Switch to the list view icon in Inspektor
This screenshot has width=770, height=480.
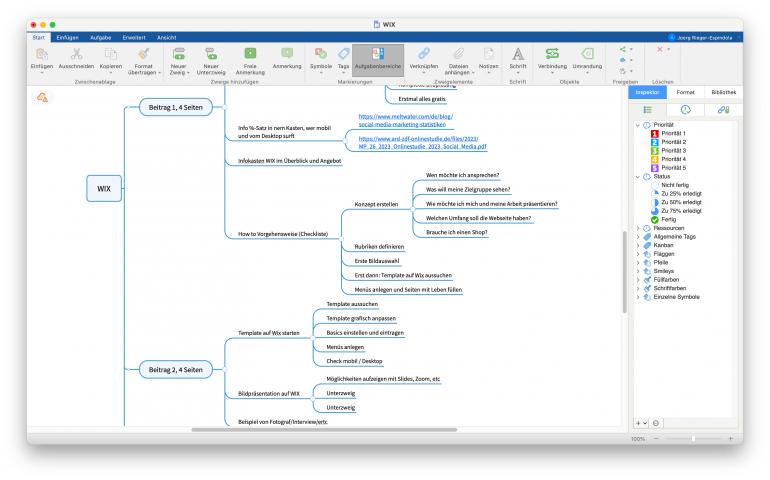click(x=648, y=110)
